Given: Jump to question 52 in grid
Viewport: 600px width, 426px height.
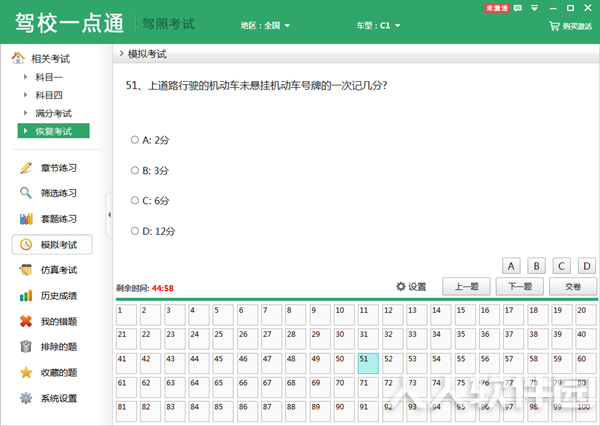Looking at the screenshot, I should click(x=393, y=364).
